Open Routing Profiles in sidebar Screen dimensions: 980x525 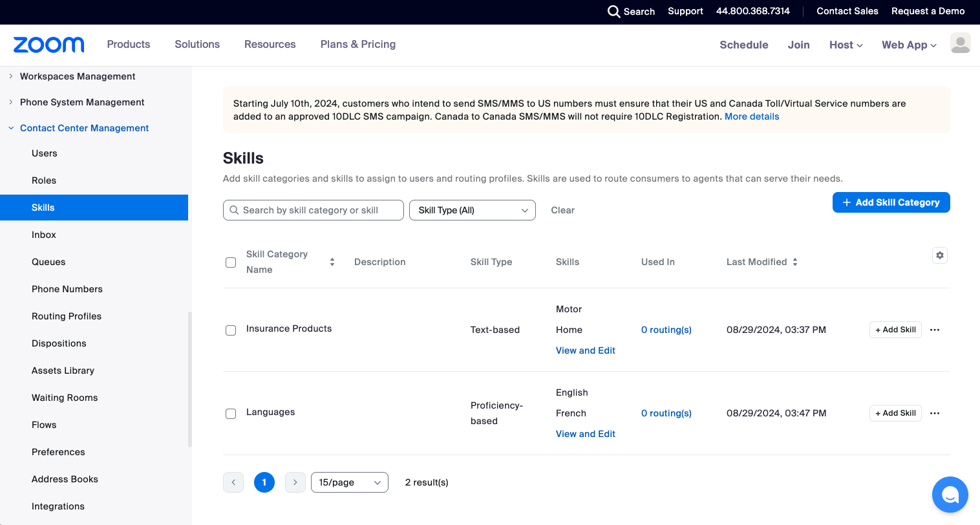[x=67, y=316]
